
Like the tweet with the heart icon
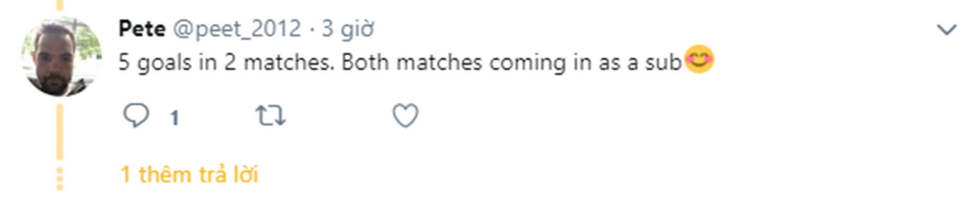405,115
